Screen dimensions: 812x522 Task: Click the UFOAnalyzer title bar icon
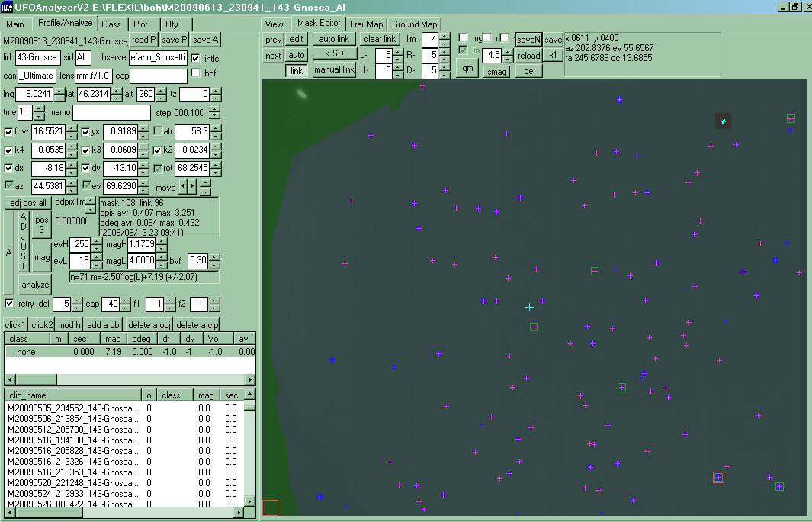[7, 6]
